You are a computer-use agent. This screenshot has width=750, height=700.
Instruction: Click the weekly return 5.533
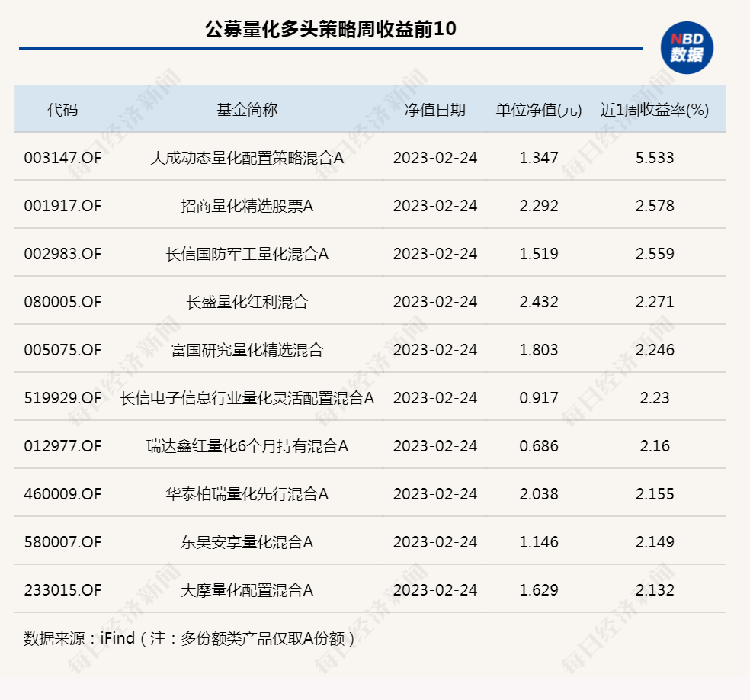pos(655,157)
